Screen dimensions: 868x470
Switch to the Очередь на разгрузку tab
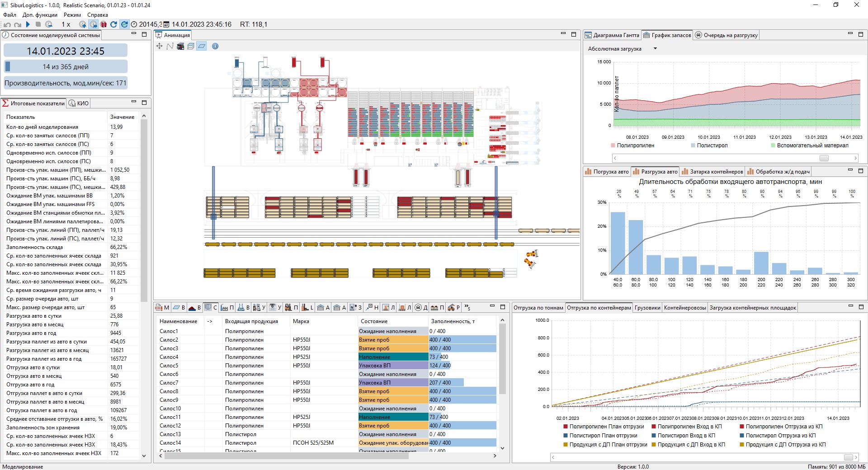point(726,35)
